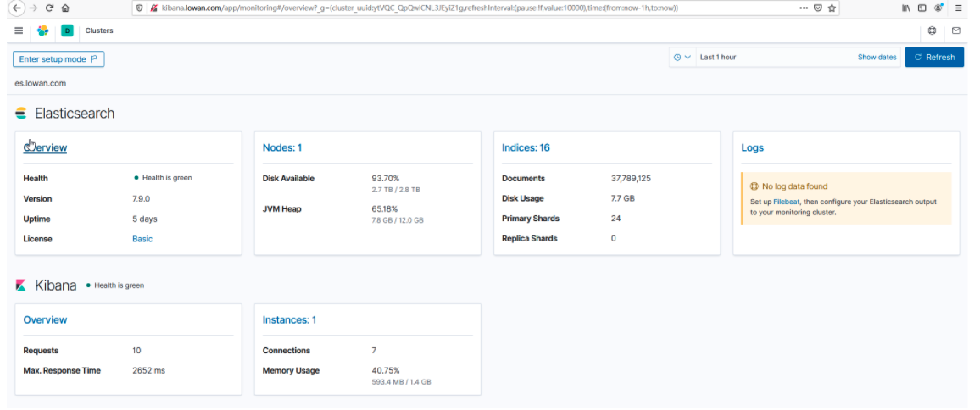Click the Kibana Health is green status
This screenshot has height=410, width=980.
click(x=119, y=285)
